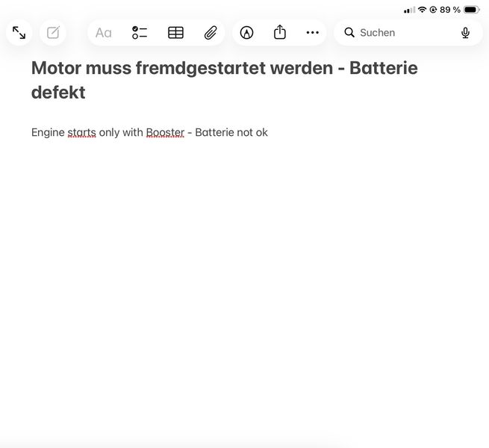This screenshot has width=489, height=448.
Task: Click the word 'defekt' in the title
Action: pyautogui.click(x=58, y=93)
